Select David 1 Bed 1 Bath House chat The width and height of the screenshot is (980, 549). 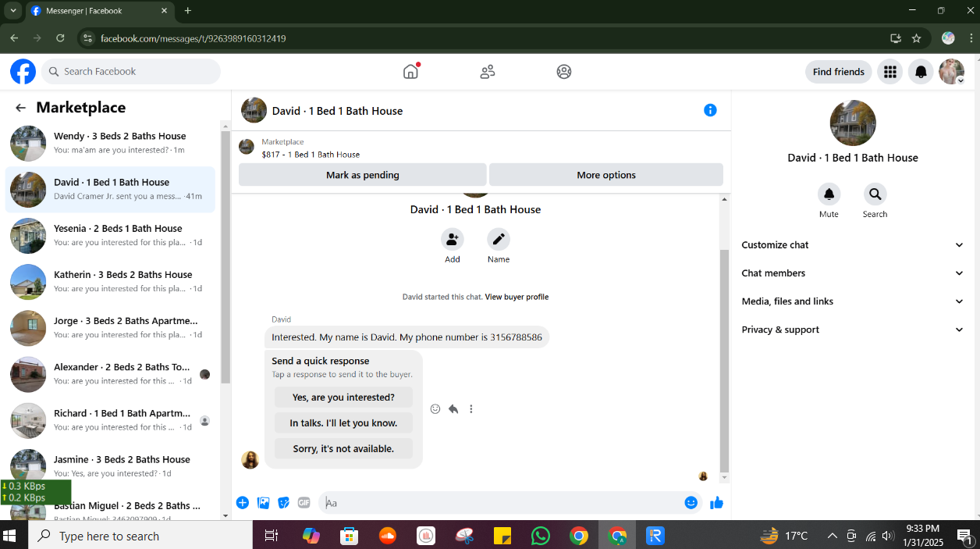click(110, 190)
